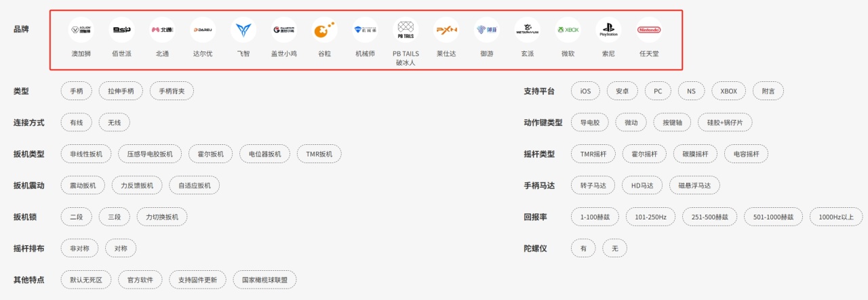
Task: Select 无线 connection filter
Action: 114,123
